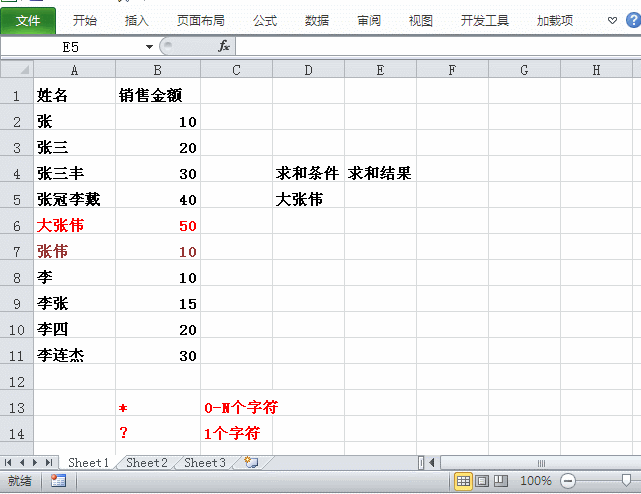The height and width of the screenshot is (494, 641).
Task: Switch to Sheet2 tab
Action: coord(147,463)
